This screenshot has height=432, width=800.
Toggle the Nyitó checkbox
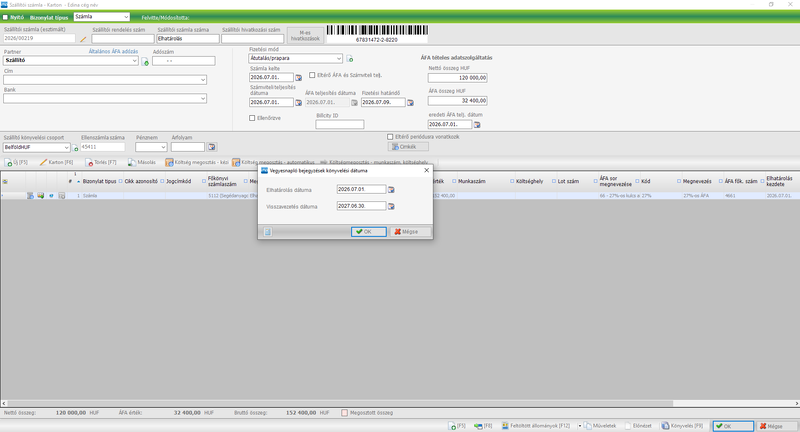[x=6, y=17]
